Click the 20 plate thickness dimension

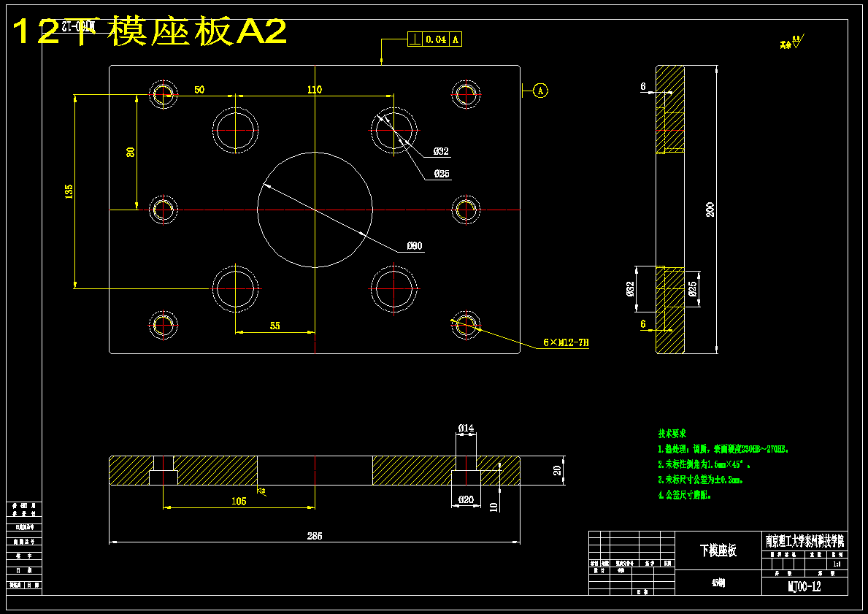click(558, 470)
